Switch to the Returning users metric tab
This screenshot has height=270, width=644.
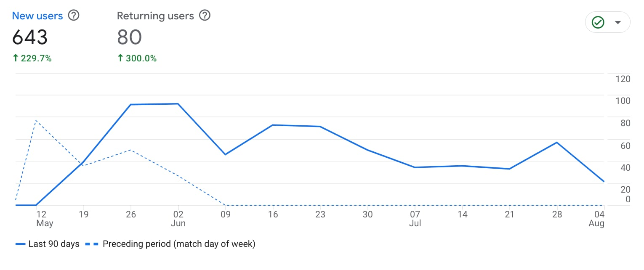pos(155,16)
